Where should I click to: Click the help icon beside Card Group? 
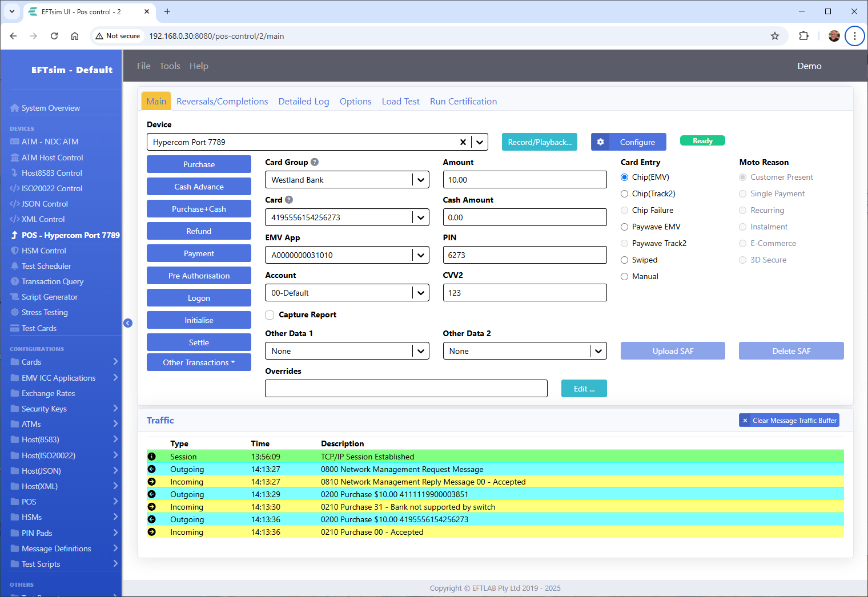pos(315,162)
